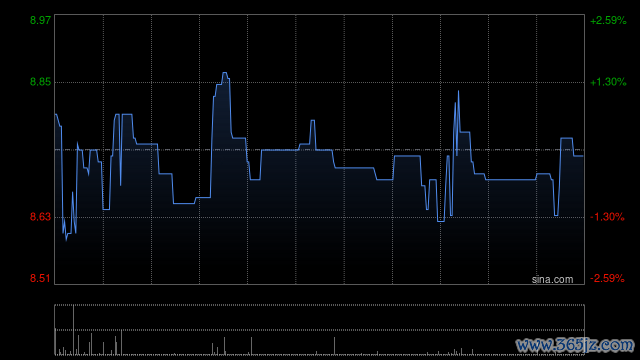Click the highest peak of price line
This screenshot has height=360, width=640.
224,73
